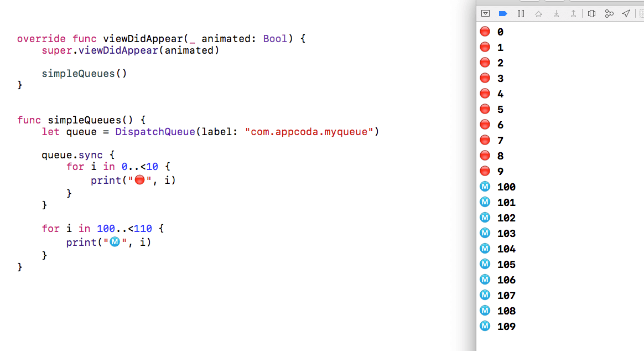Image resolution: width=644 pixels, height=351 pixels.
Task: Switch to the leftmost window tab
Action: pos(530,2)
